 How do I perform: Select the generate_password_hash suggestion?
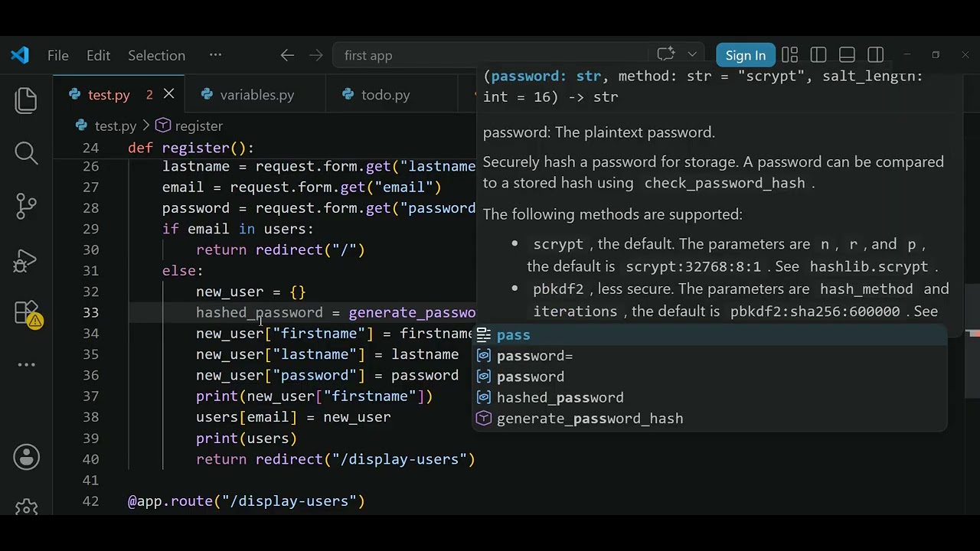tap(708, 419)
